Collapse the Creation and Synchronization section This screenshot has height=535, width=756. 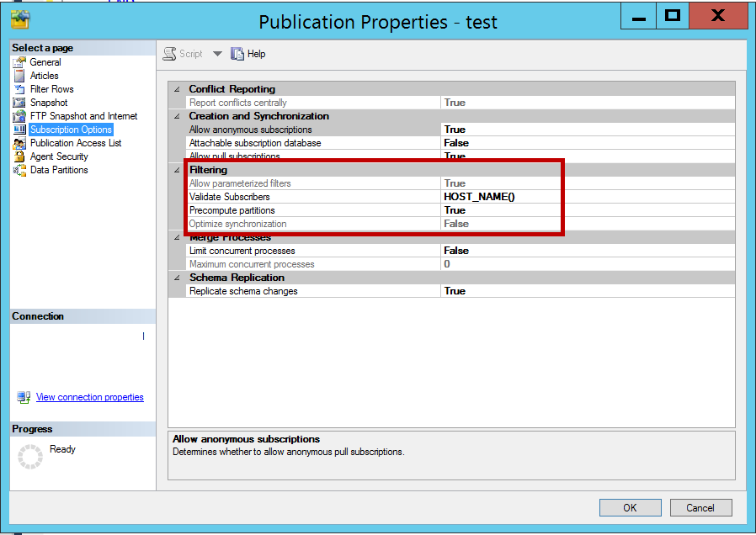coord(177,116)
